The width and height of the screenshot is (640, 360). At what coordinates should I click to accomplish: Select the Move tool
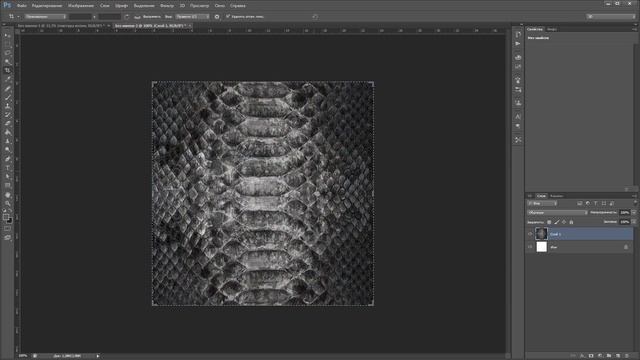pyautogui.click(x=7, y=36)
